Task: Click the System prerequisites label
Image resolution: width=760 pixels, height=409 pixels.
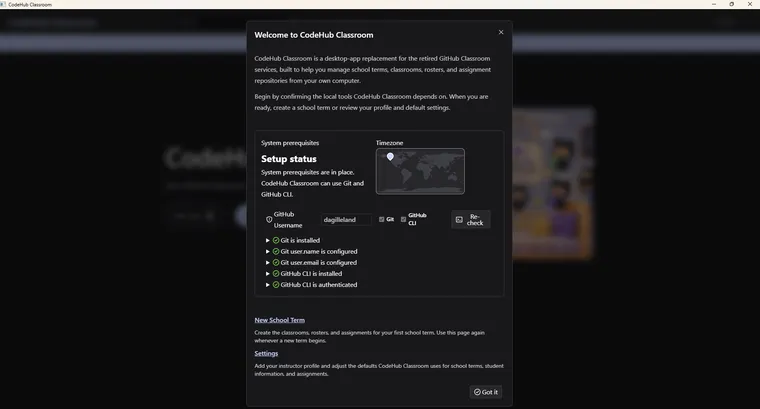Action: [x=290, y=143]
